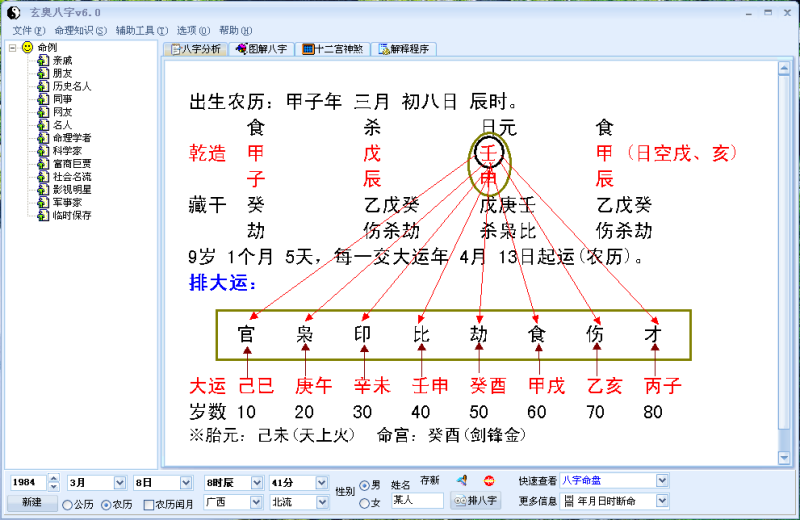
Task: Click the 排八字 button
Action: tap(476, 501)
